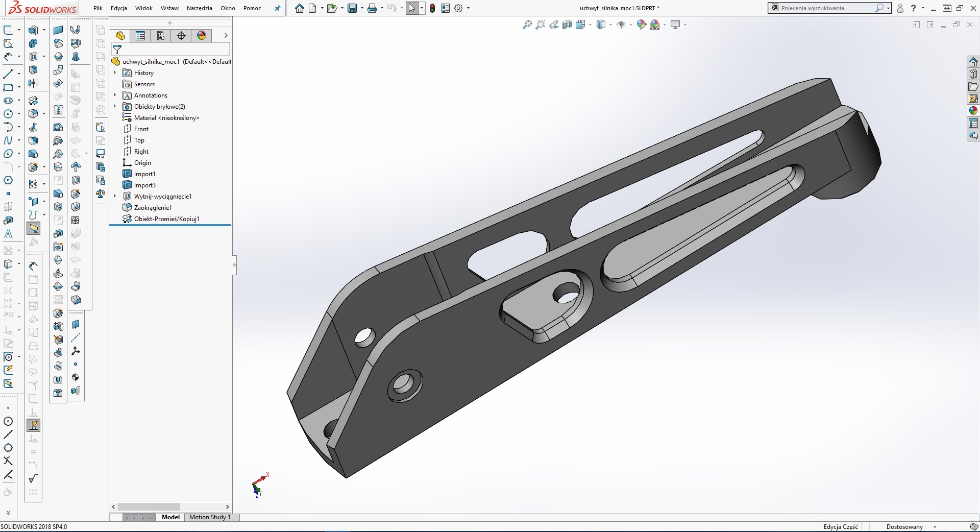The height and width of the screenshot is (532, 980).
Task: Expand the History tree node
Action: tap(115, 73)
